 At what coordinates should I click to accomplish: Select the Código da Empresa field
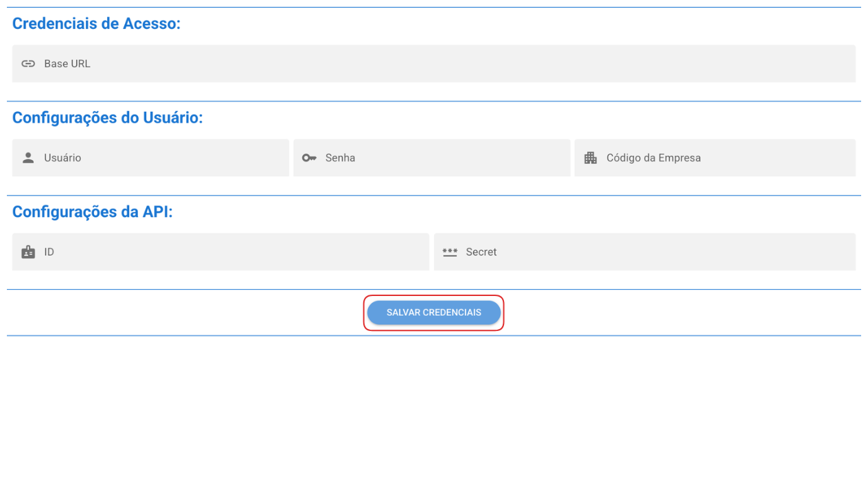[x=728, y=158]
